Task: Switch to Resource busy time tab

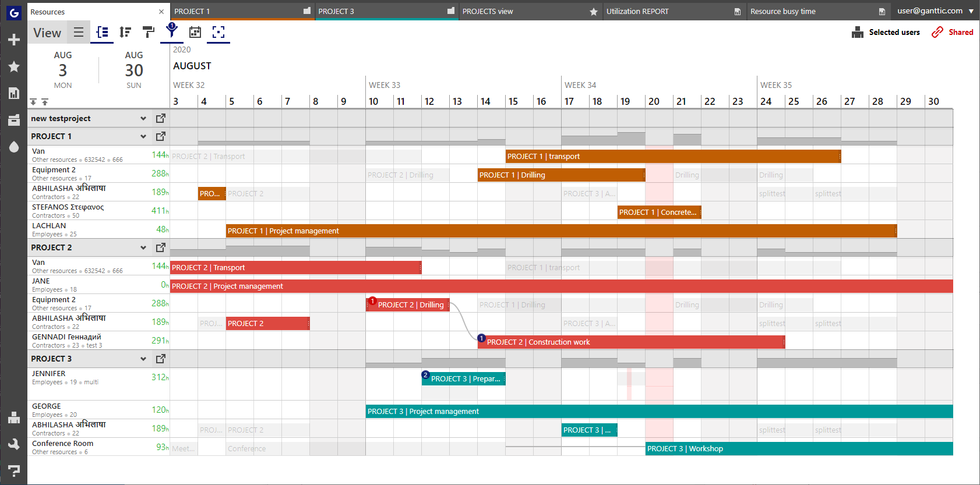Action: pyautogui.click(x=819, y=11)
